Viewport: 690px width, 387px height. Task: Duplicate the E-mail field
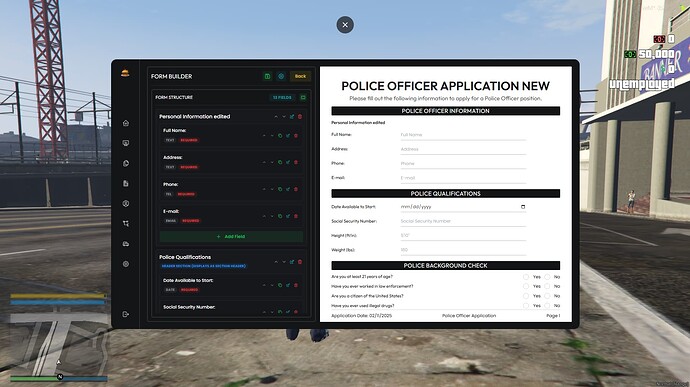pos(280,216)
